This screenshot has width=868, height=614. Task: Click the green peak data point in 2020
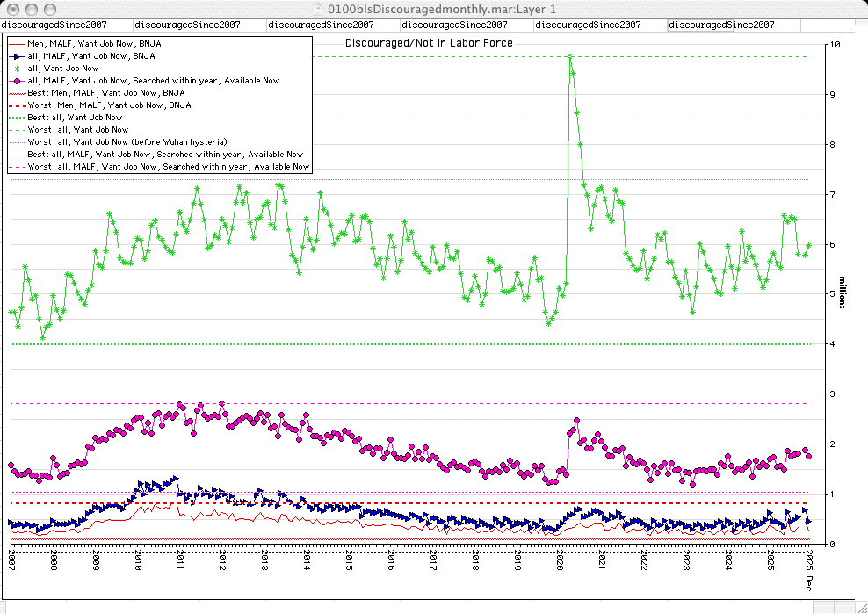pos(569,57)
